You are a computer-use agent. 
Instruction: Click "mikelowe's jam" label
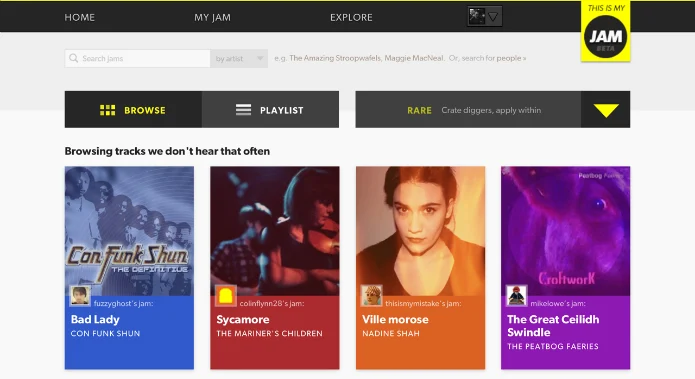558,303
